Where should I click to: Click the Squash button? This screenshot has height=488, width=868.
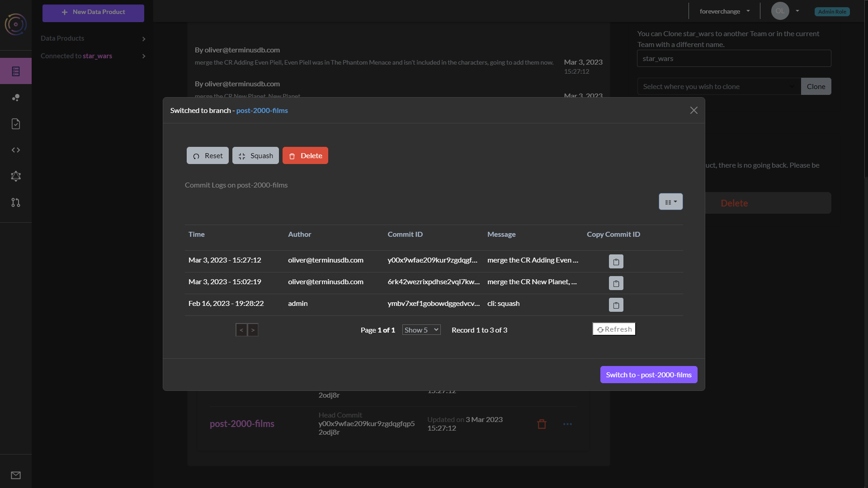coord(255,155)
